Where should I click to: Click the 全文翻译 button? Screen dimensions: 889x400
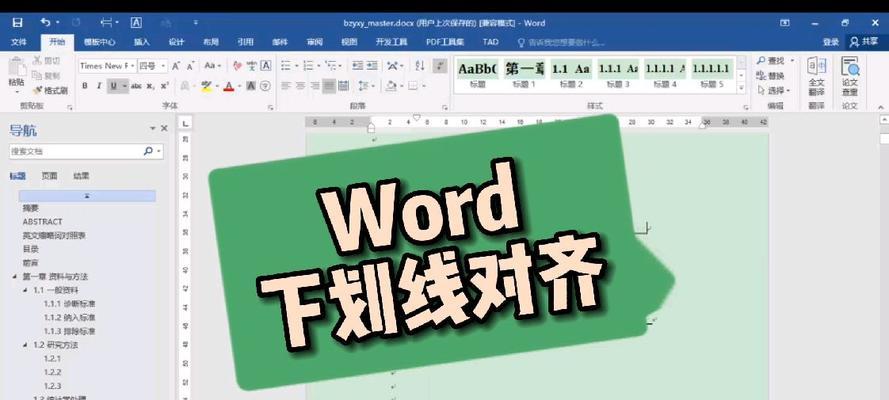click(816, 76)
